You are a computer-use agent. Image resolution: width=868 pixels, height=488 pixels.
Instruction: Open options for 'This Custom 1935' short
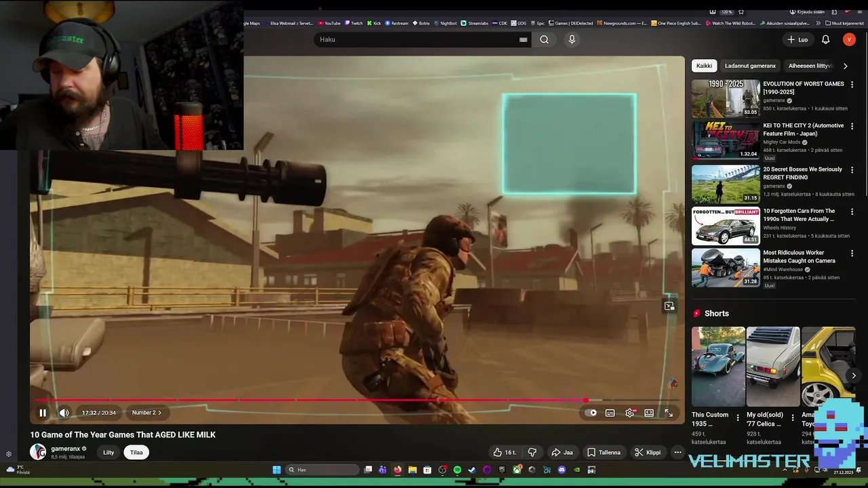coord(738,419)
